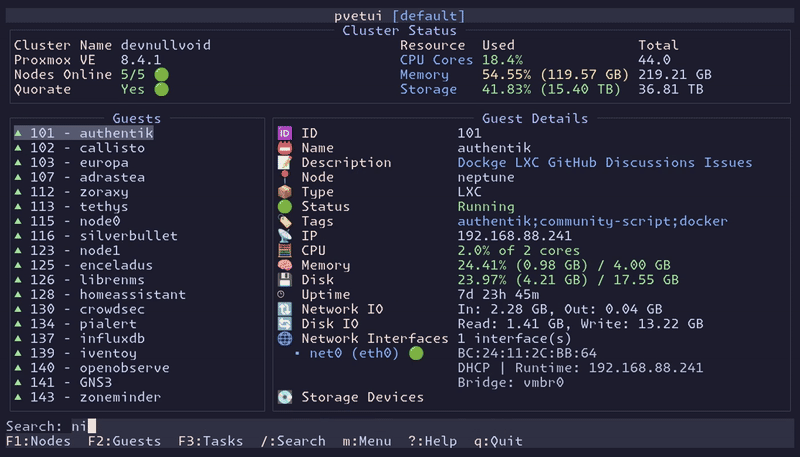
Task: Select guest 103 - europa
Action: tap(71, 163)
